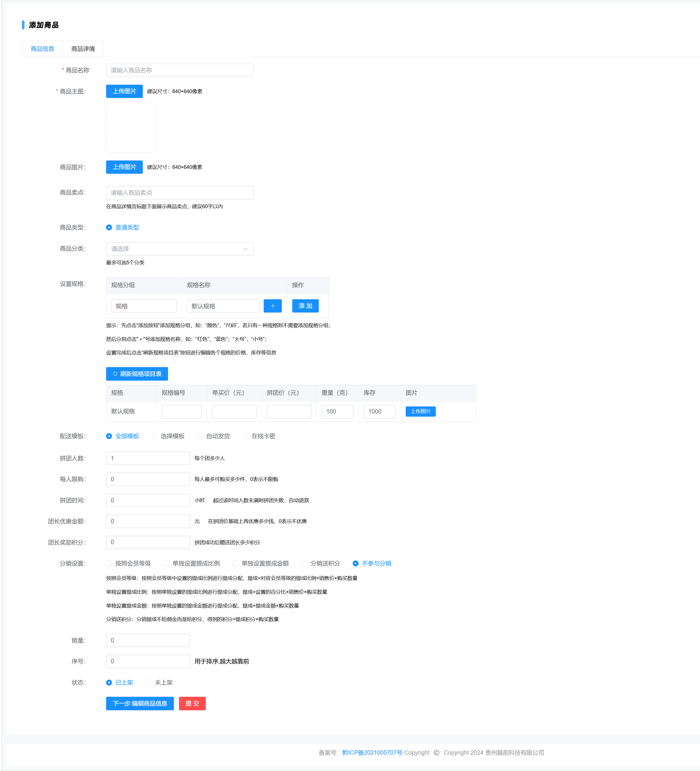The height and width of the screenshot is (771, 700).
Task: Expand the 商品分类 dropdown arrow
Action: (x=245, y=249)
